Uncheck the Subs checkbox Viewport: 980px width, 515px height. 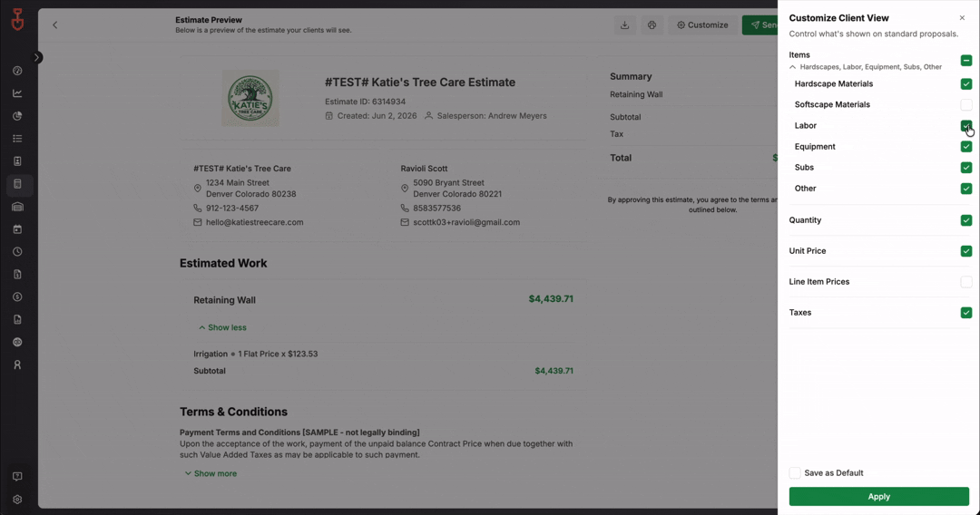tap(966, 168)
